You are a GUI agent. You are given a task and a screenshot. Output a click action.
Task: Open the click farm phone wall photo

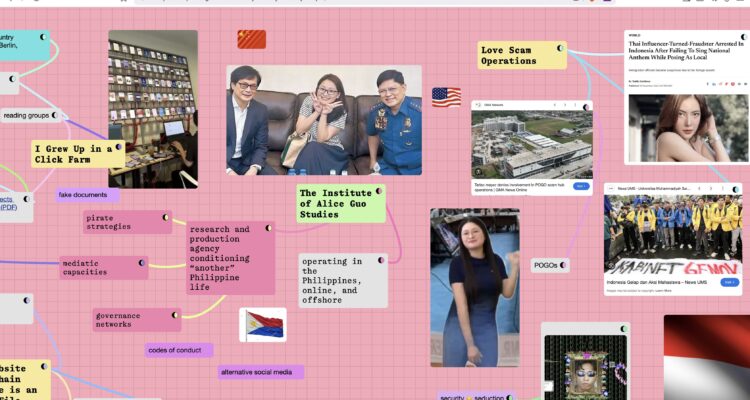click(x=153, y=109)
